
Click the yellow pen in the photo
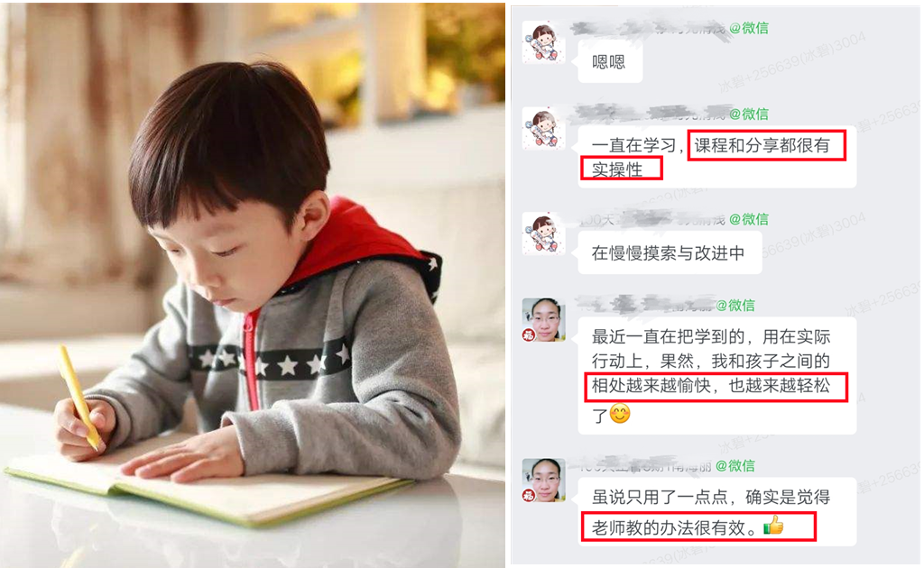[80, 398]
